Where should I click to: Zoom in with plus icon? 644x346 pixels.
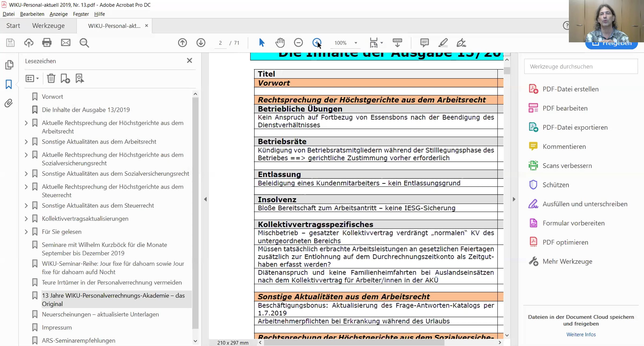tap(317, 43)
